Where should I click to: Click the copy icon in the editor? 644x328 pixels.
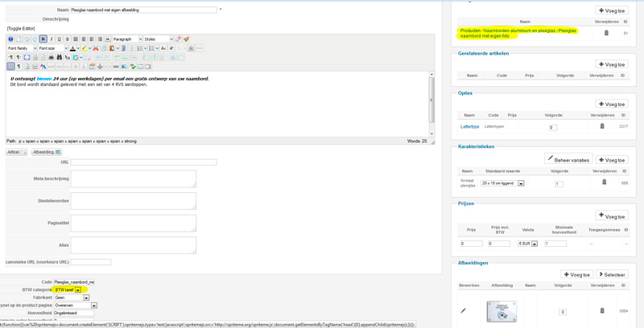105,48
